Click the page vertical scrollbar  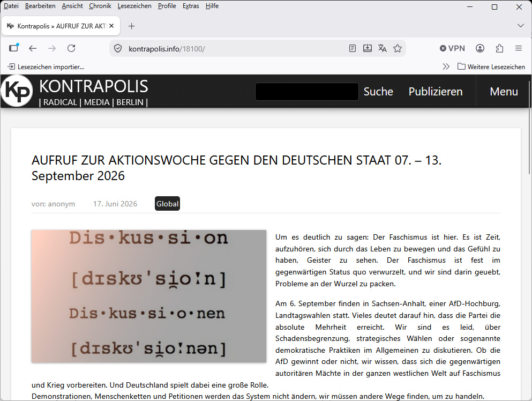[530, 128]
